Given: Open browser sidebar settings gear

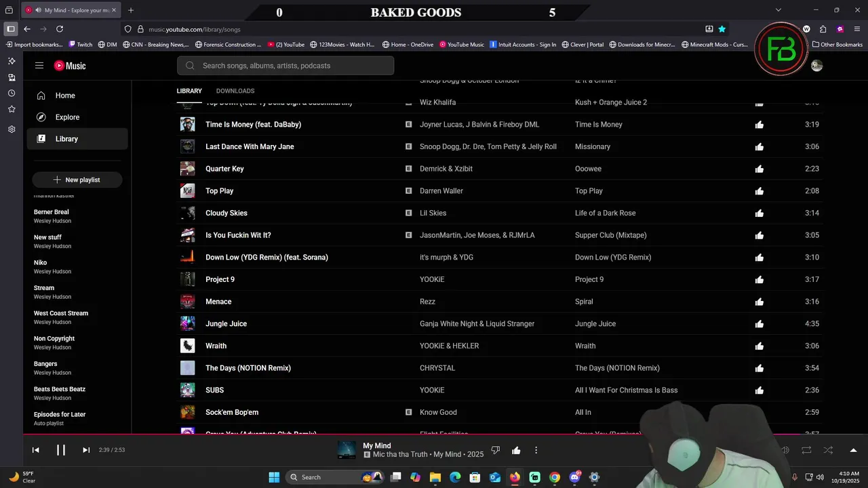Looking at the screenshot, I should (12, 129).
